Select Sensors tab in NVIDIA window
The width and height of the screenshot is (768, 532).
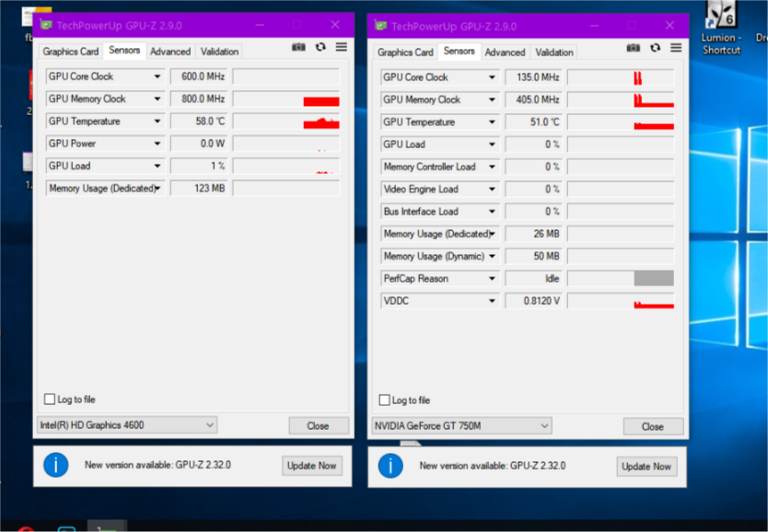click(x=459, y=51)
